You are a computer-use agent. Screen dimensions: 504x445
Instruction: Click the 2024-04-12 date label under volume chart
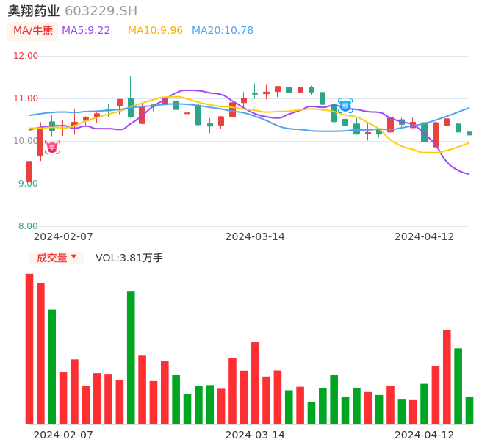[424, 435]
